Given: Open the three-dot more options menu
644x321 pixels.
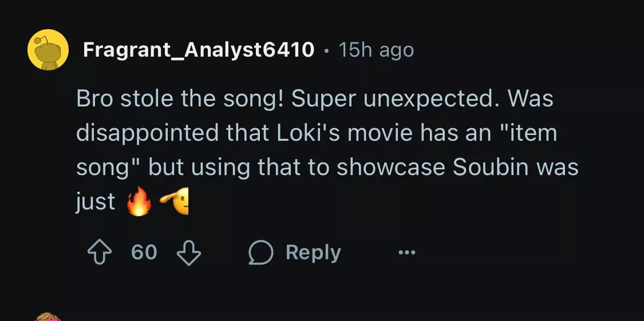Looking at the screenshot, I should click(x=407, y=252).
